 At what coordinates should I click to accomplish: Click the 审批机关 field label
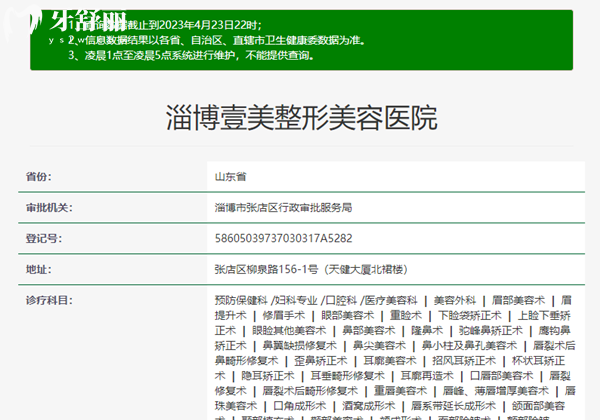[x=49, y=208]
